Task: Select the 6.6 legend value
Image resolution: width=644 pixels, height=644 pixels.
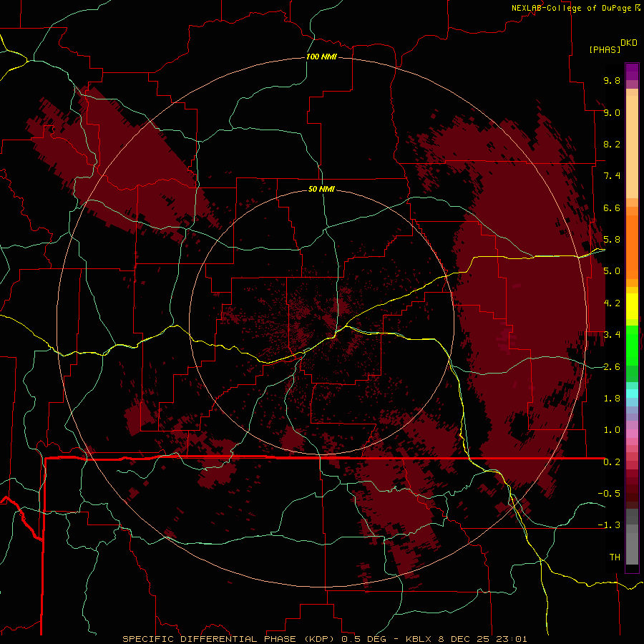Action: click(612, 208)
